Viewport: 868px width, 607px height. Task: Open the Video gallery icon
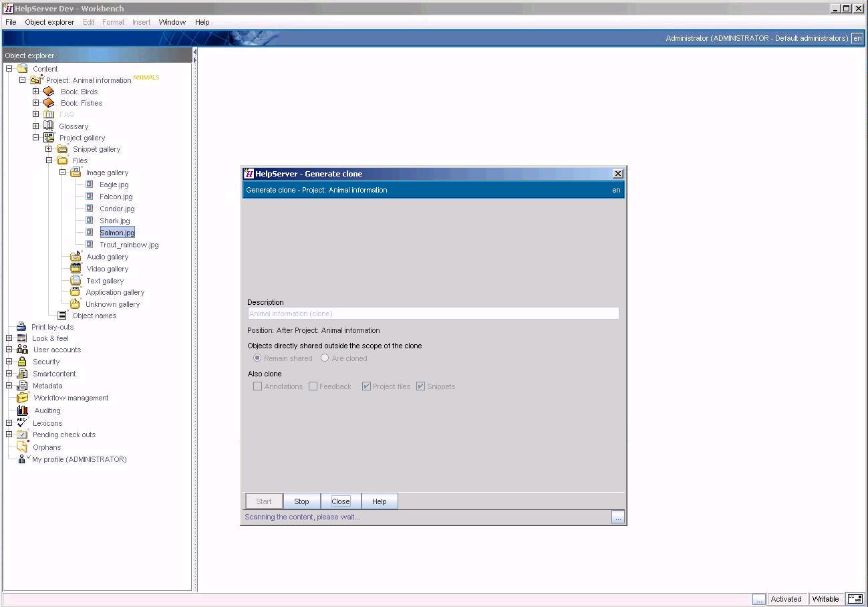(x=76, y=269)
